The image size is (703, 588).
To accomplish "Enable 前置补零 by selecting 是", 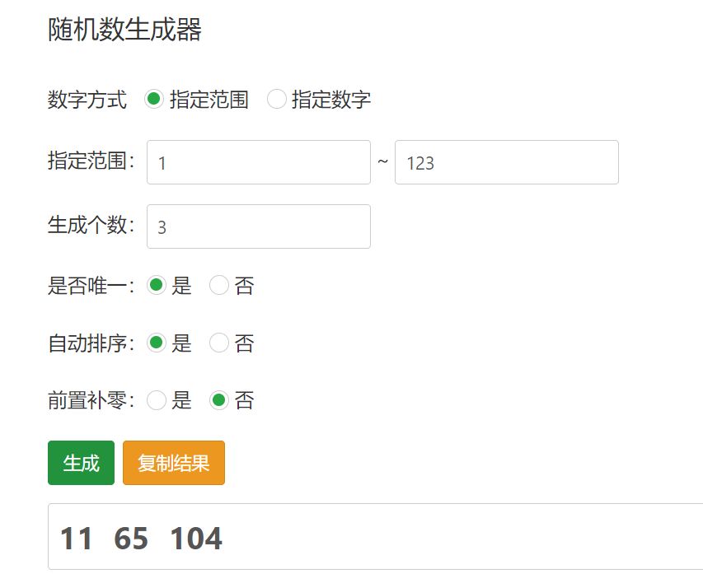I will click(156, 401).
